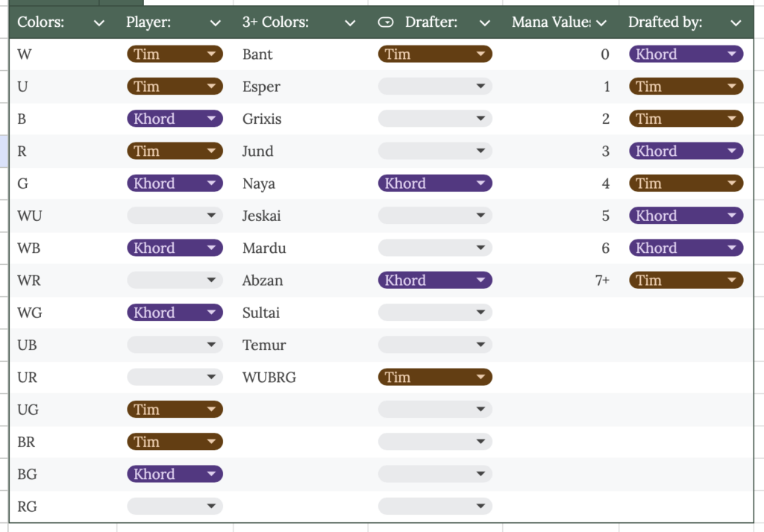Open the Tim dropdown for mana value 7+

tap(733, 281)
